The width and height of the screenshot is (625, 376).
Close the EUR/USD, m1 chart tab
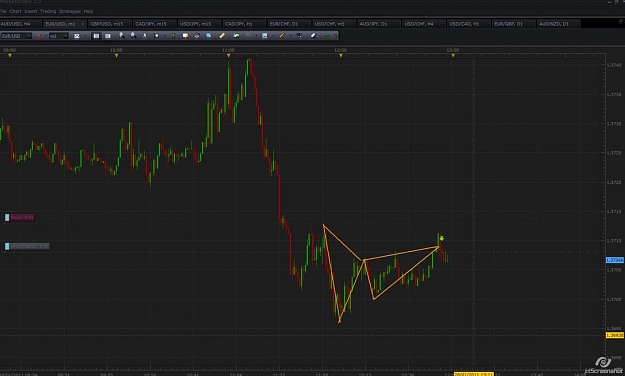(83, 24)
